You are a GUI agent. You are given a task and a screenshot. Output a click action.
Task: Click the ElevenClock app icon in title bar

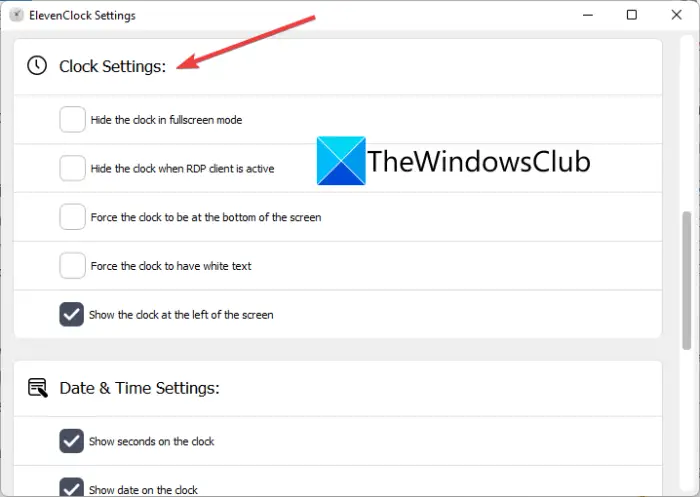pos(17,15)
